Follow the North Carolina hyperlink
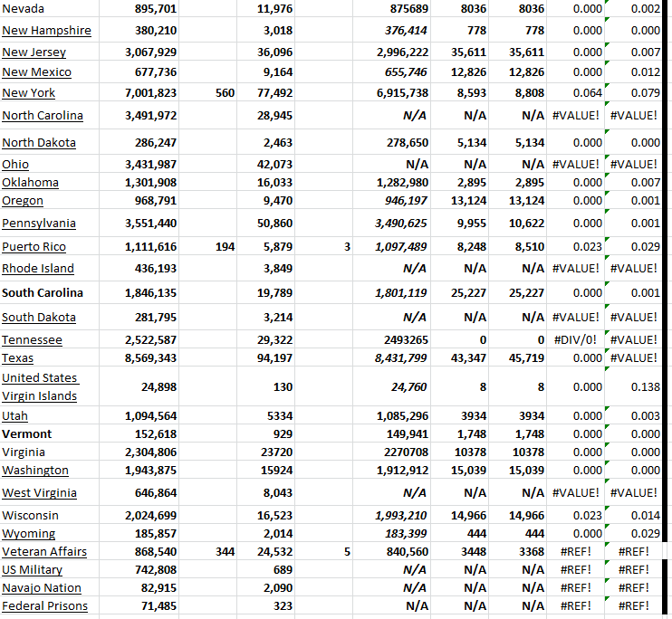 point(43,116)
